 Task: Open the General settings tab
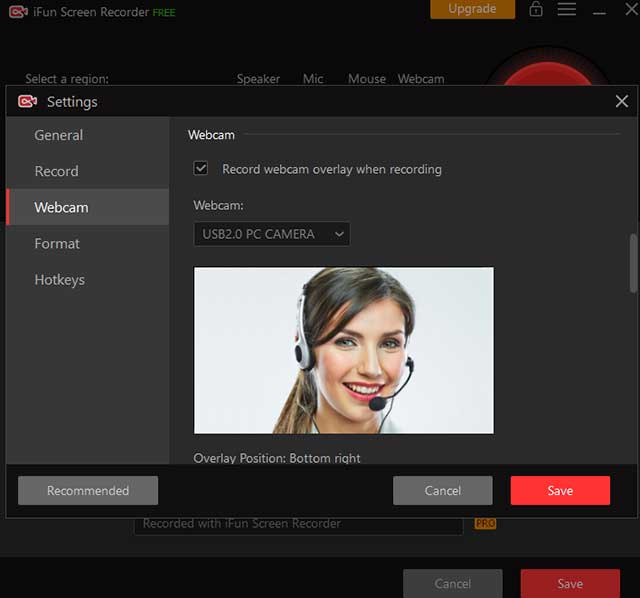(59, 135)
